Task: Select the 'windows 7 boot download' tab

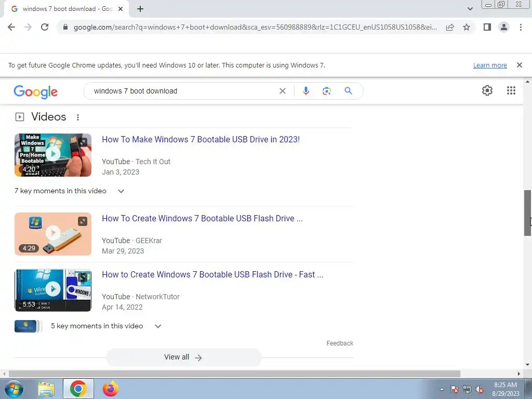Action: (66, 9)
